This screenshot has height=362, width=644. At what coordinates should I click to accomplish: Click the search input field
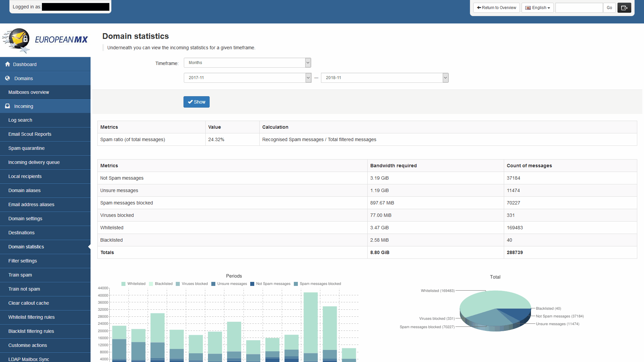pos(579,8)
